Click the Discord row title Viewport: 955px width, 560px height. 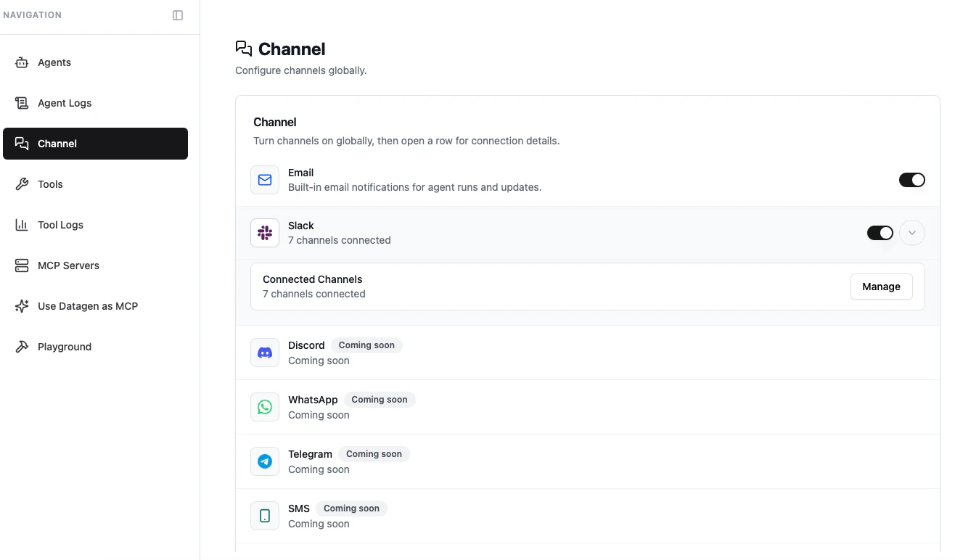tap(306, 345)
